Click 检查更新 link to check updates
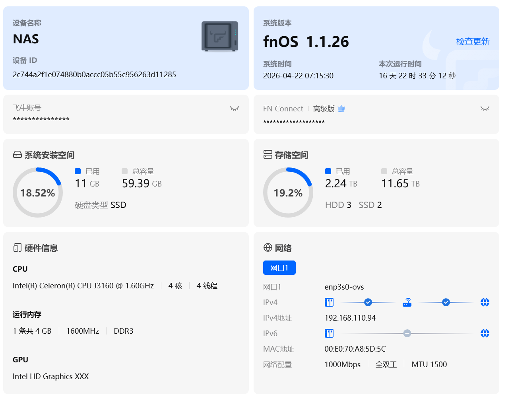Viewport: 510px width, 420px height. coord(473,41)
